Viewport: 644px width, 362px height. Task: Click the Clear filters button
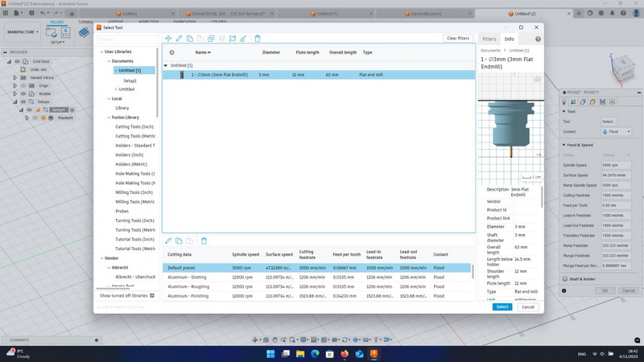coord(458,38)
